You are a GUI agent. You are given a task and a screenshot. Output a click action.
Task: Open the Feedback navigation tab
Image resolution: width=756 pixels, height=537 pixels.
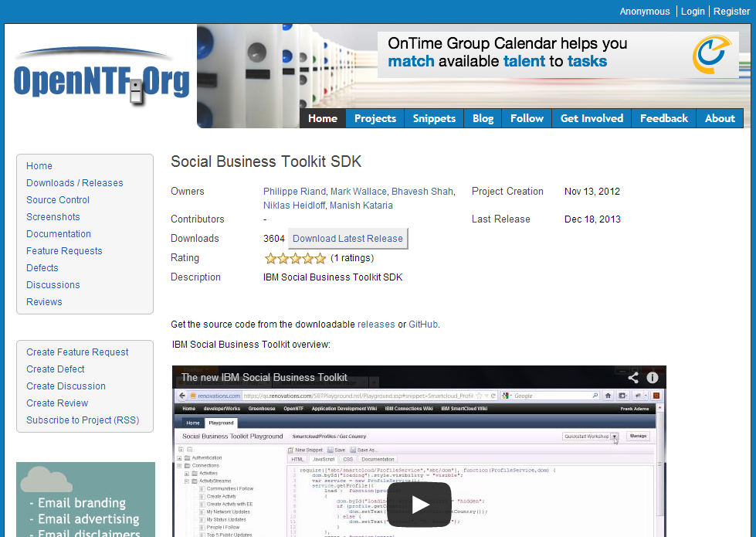[x=663, y=118]
